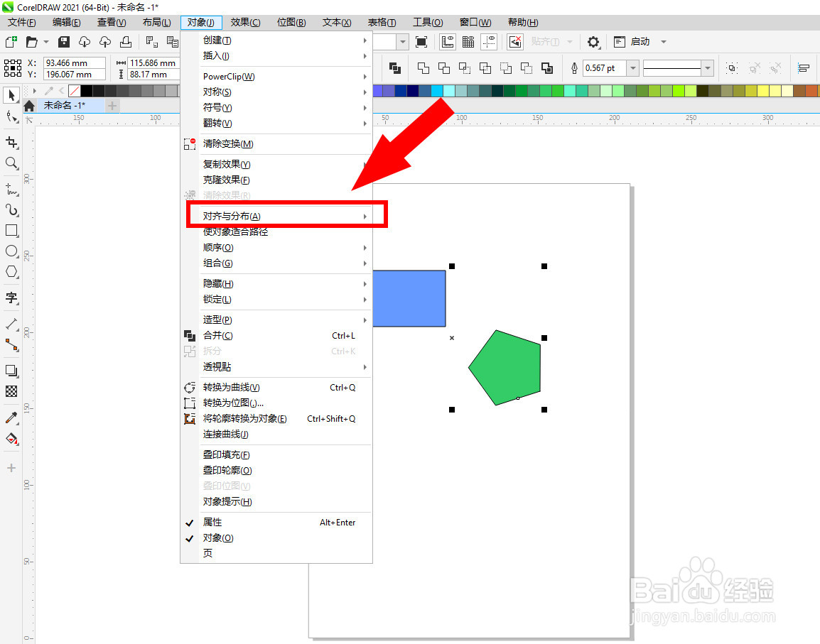The width and height of the screenshot is (820, 644).
Task: Toggle the Show rulers button
Action: coord(448,42)
